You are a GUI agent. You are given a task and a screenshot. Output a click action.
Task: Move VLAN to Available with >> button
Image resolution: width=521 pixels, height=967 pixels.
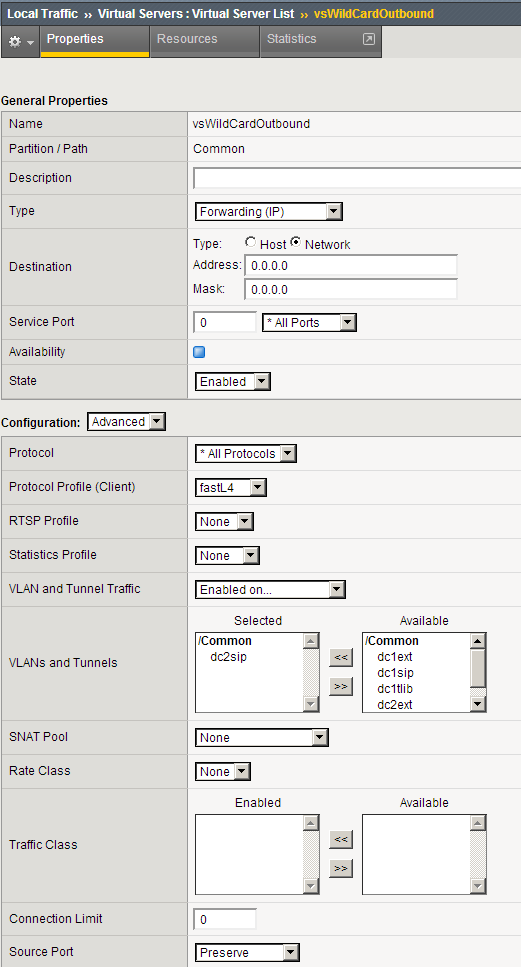pos(341,686)
